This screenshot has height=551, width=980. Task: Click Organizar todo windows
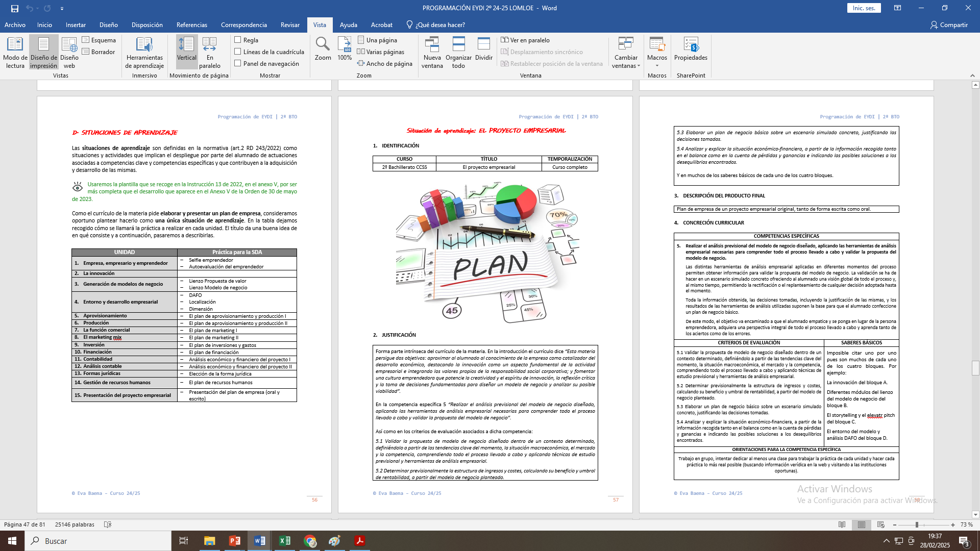[458, 52]
